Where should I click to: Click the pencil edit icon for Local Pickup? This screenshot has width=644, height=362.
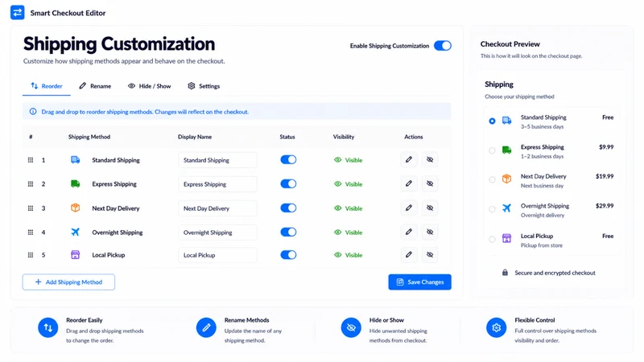409,254
